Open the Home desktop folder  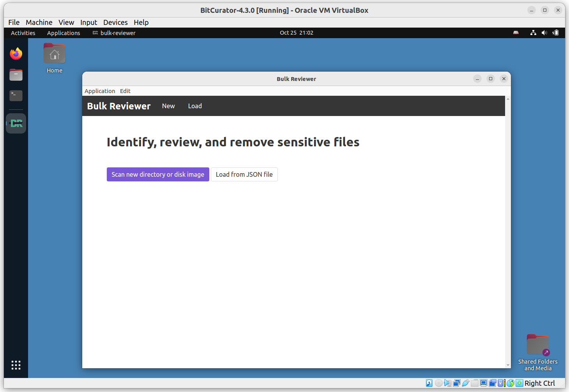tap(55, 58)
